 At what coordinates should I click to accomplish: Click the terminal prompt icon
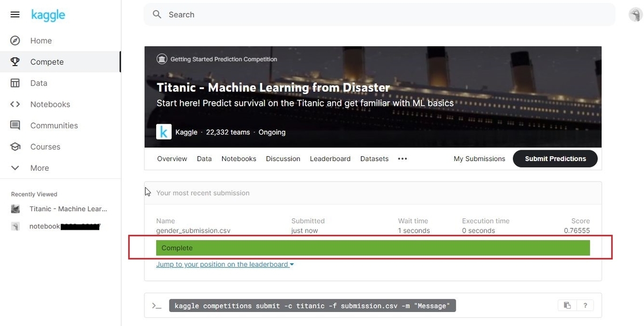click(x=157, y=306)
